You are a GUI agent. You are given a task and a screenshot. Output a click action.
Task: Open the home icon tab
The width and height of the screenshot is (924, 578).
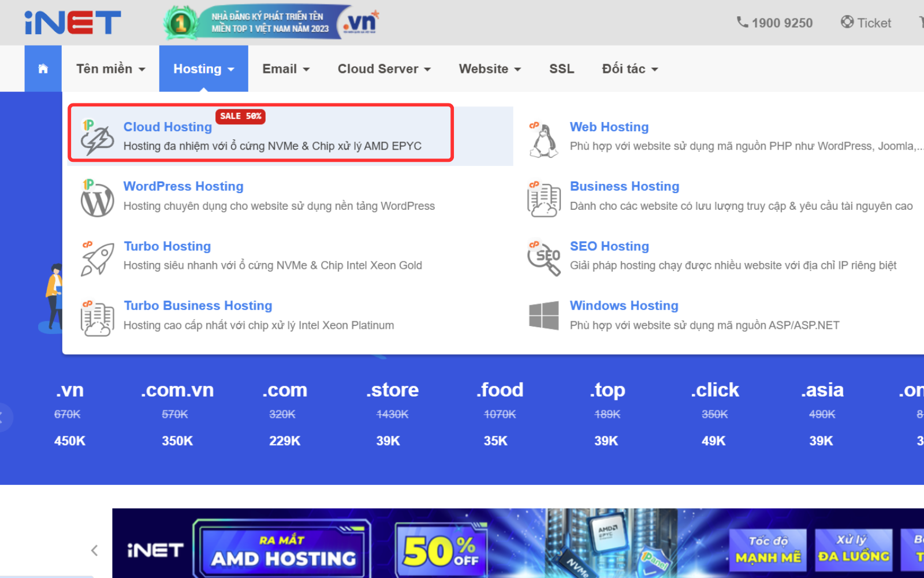pyautogui.click(x=43, y=69)
